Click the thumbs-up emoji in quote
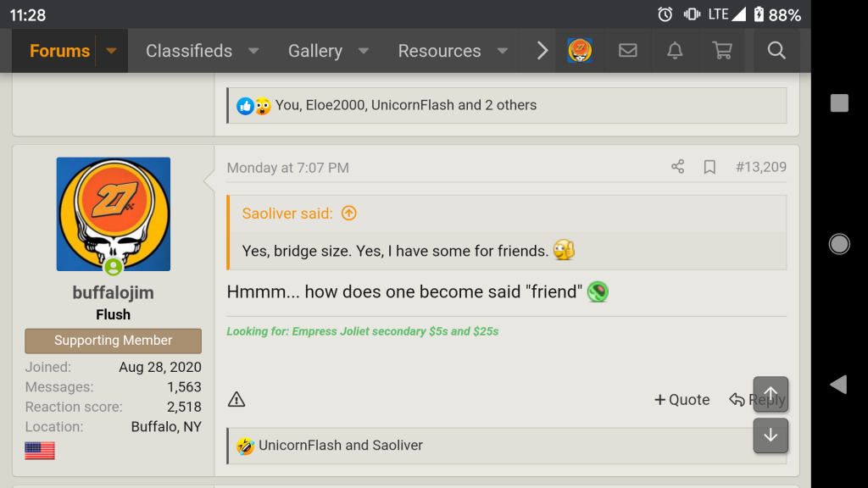 click(x=564, y=250)
